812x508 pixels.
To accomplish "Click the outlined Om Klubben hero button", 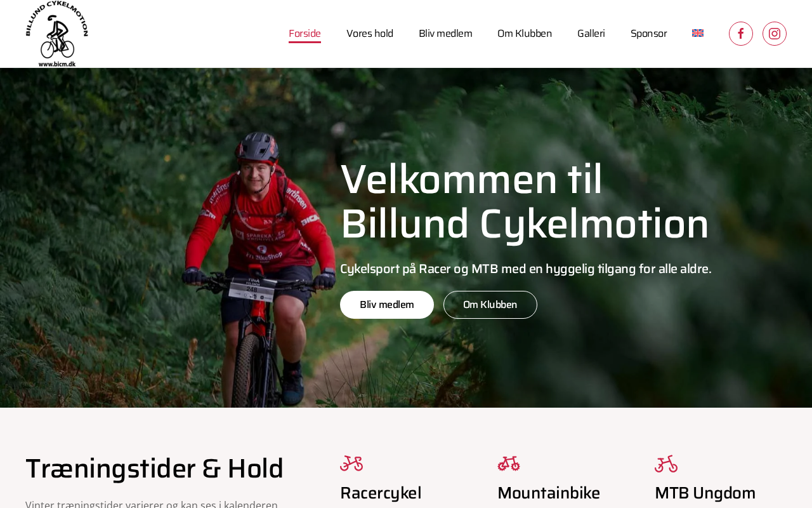I will 490,305.
